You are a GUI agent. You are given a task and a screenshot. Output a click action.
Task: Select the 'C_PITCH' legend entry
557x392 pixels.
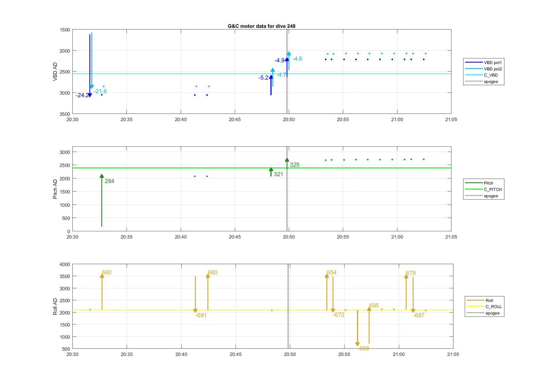483,189
